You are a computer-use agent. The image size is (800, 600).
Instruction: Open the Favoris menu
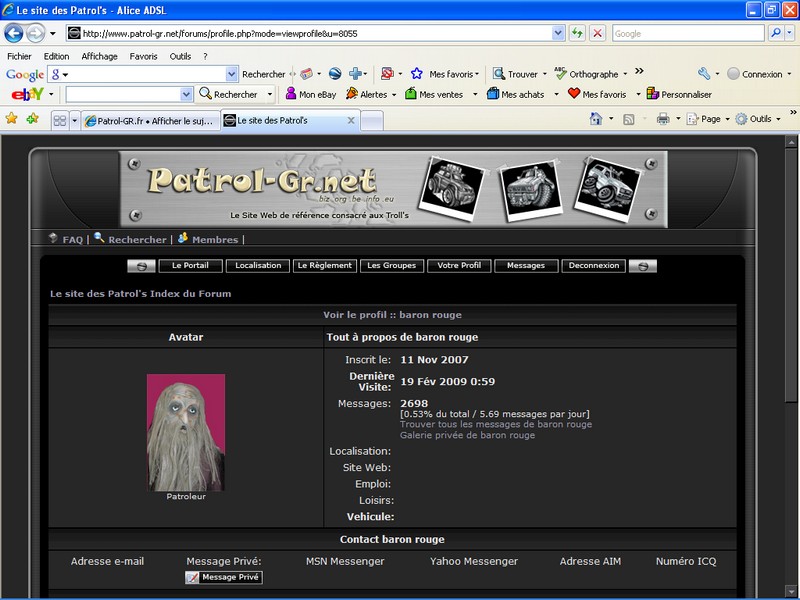click(143, 56)
